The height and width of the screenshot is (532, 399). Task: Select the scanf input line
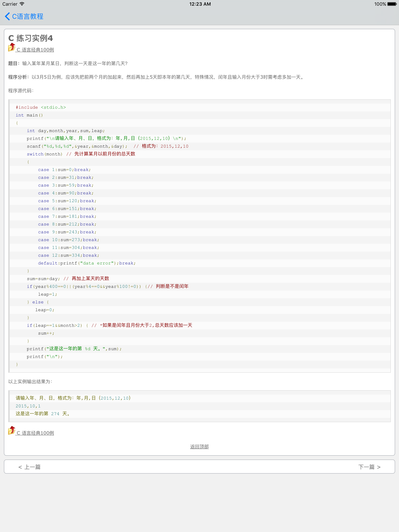pyautogui.click(x=108, y=146)
